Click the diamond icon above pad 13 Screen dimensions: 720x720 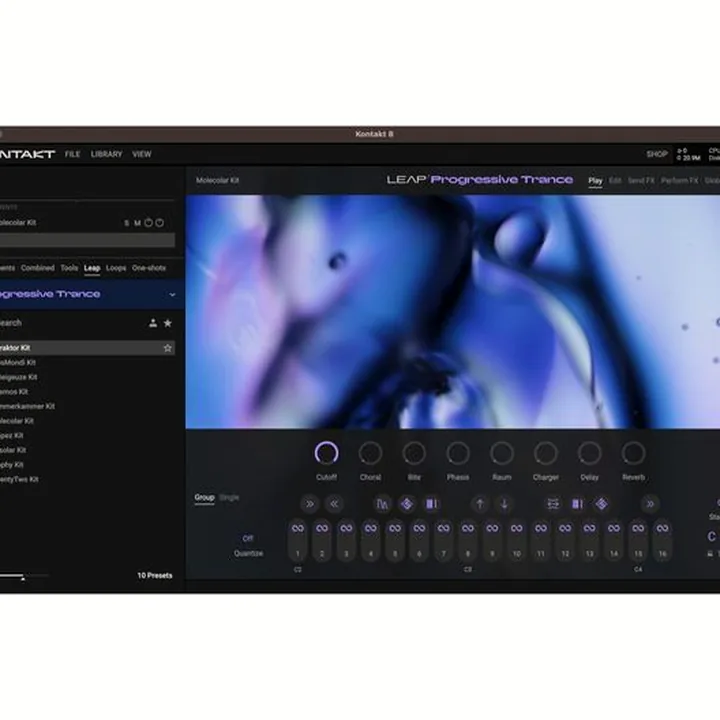tap(602, 504)
